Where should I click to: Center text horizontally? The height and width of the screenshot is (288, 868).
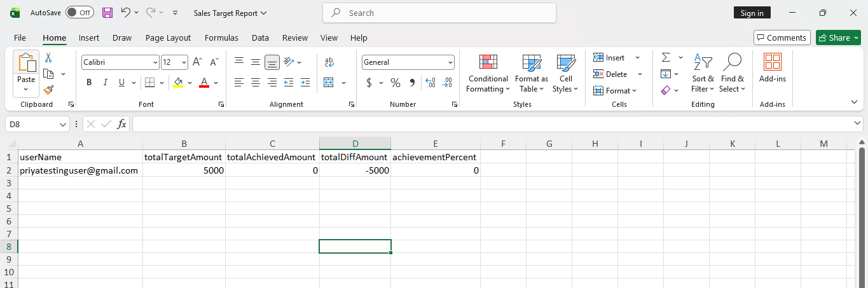pos(256,83)
